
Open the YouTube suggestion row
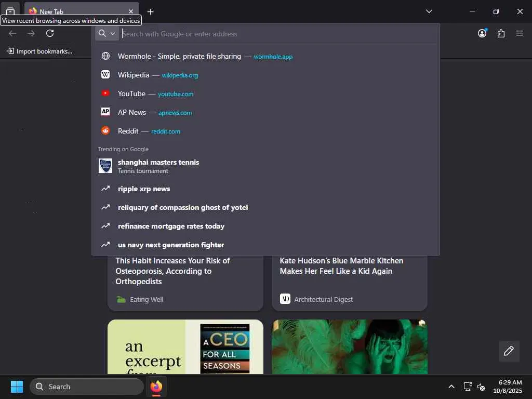click(265, 94)
